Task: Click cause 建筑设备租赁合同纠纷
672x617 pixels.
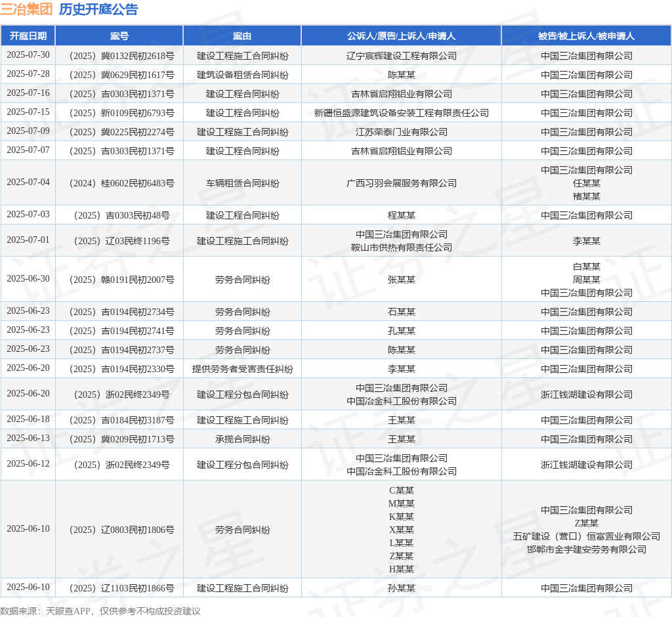Action: pyautogui.click(x=243, y=75)
